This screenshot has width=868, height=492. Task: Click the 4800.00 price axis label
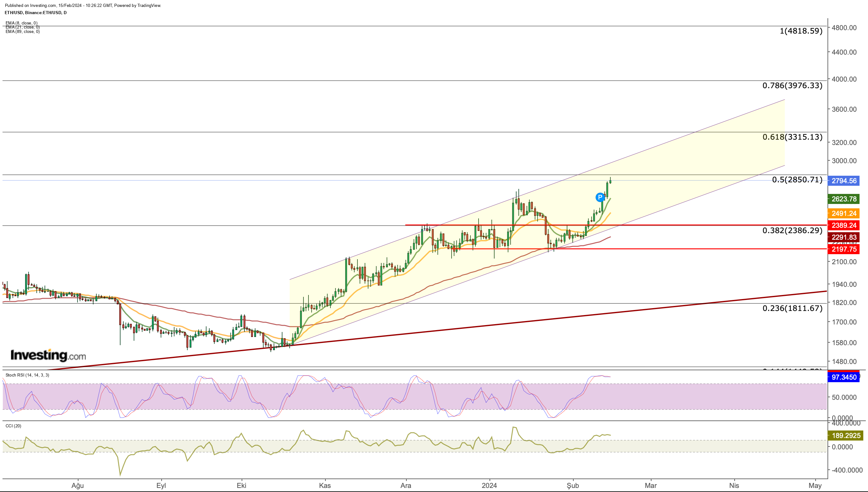tap(844, 28)
